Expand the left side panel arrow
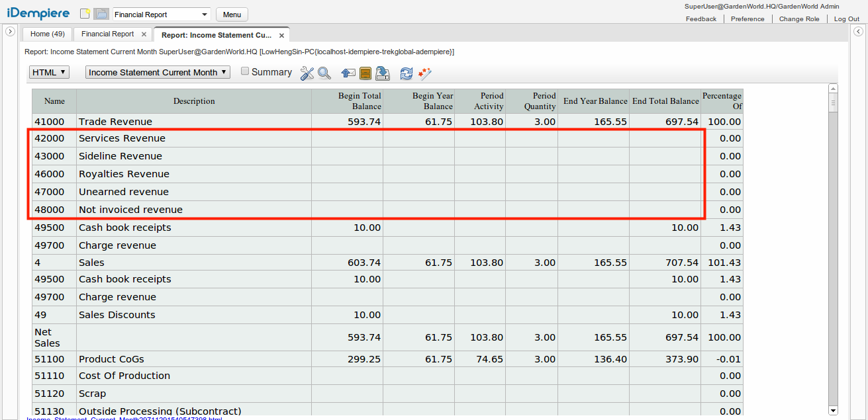868x420 pixels. (x=10, y=32)
